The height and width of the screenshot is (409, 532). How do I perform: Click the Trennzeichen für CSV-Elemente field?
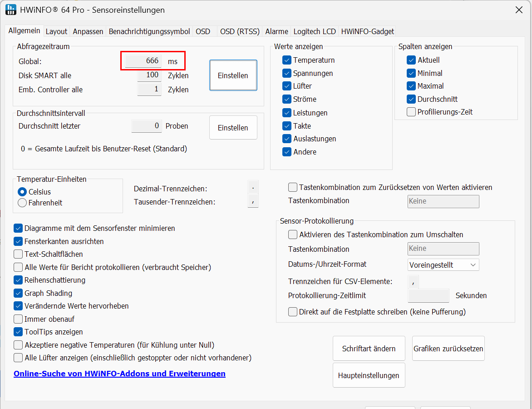413,282
